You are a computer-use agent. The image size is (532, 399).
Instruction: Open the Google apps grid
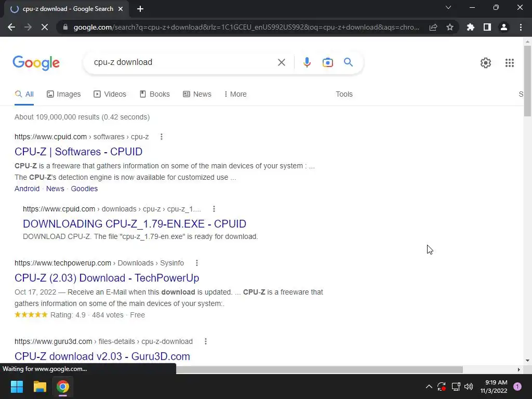[509, 63]
